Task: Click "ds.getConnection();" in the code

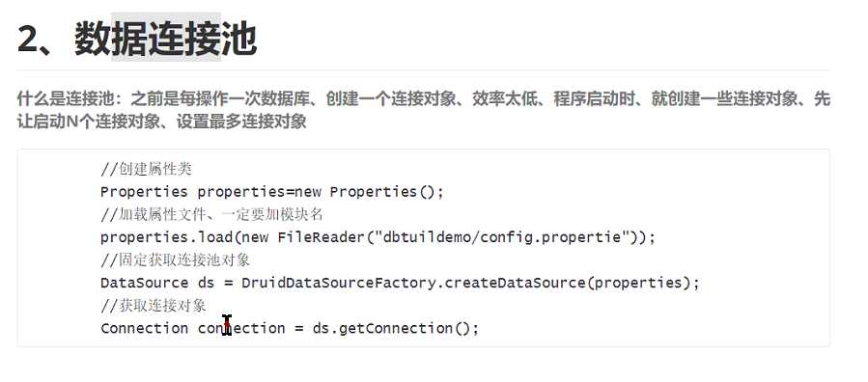Action: pos(396,328)
